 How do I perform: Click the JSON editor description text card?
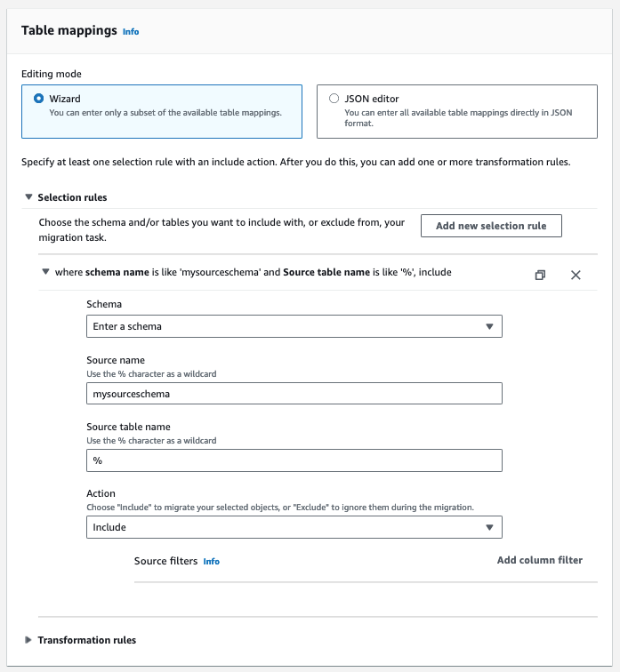(x=455, y=117)
